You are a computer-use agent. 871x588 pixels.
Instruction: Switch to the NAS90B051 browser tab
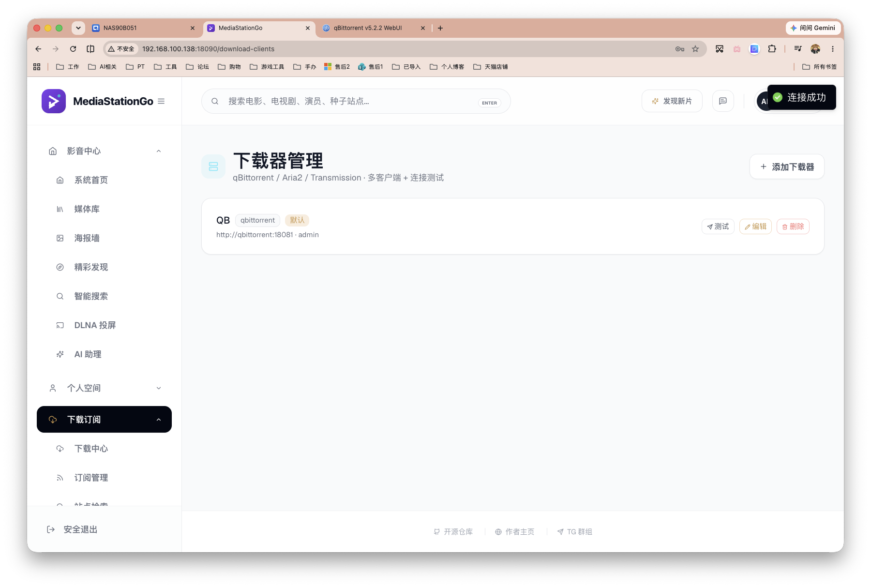(143, 28)
